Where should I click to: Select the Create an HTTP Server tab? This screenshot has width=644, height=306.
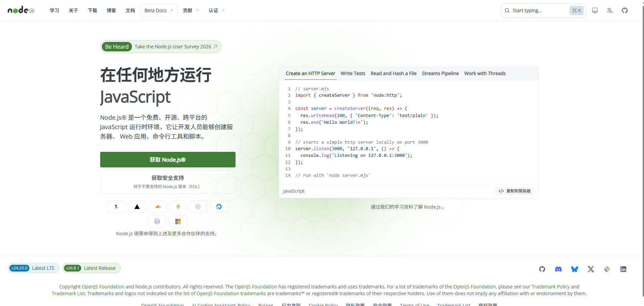coord(310,73)
